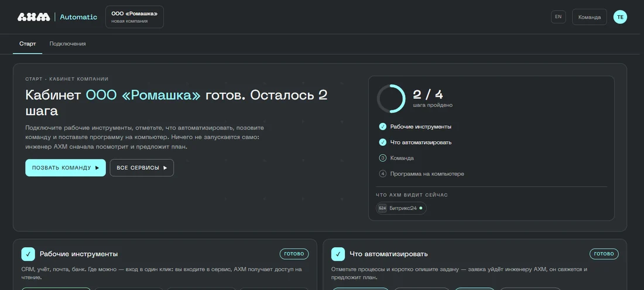Click the check icon on Рабочие инструменты card
The height and width of the screenshot is (290, 644).
pos(28,254)
